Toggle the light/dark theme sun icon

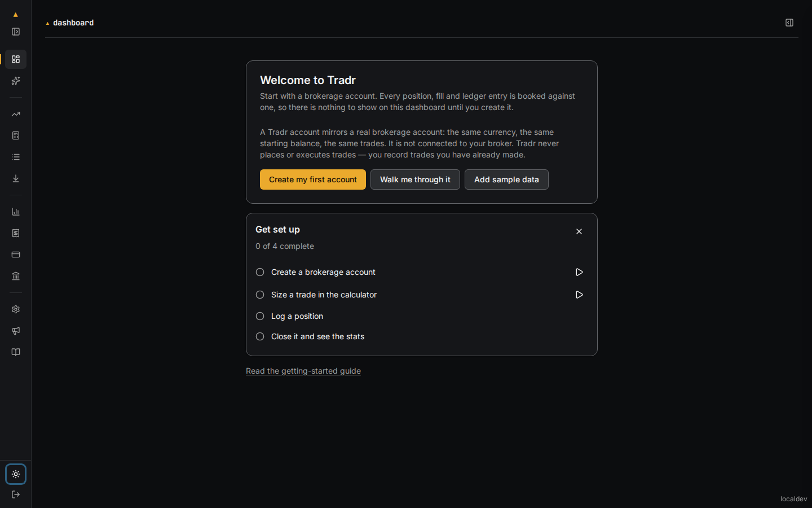click(16, 474)
